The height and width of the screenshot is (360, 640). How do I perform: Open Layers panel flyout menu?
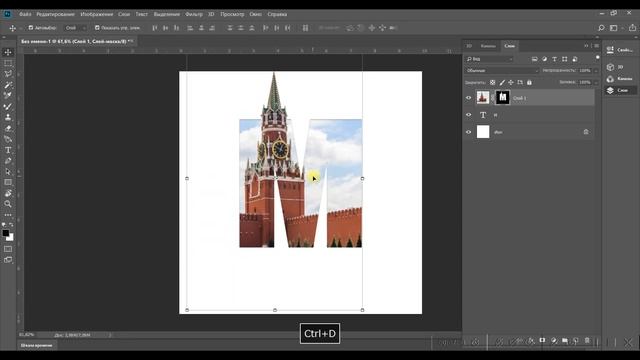coord(596,46)
